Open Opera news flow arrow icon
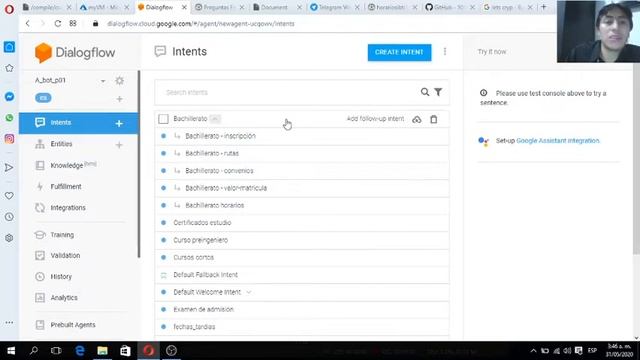 pos(9,167)
